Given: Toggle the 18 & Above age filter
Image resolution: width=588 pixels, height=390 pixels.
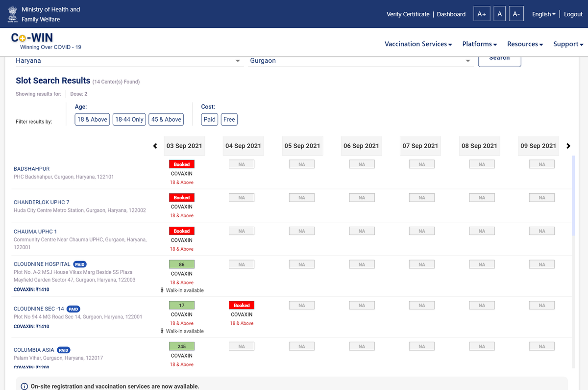Looking at the screenshot, I should [92, 119].
